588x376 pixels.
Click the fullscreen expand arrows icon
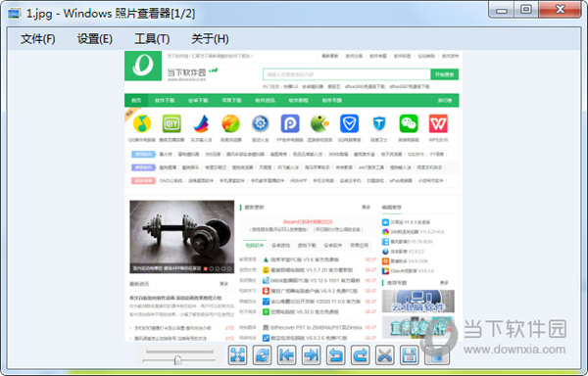(238, 354)
